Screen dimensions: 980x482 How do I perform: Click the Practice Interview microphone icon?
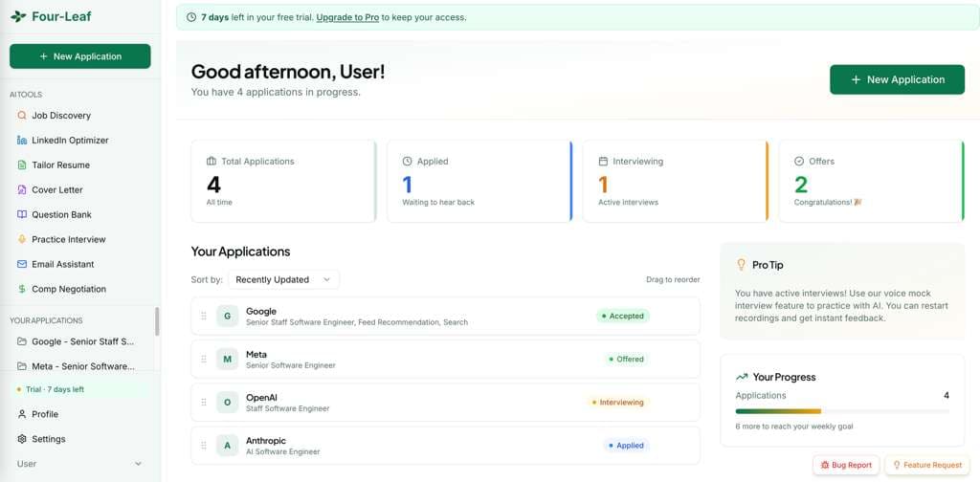22,239
